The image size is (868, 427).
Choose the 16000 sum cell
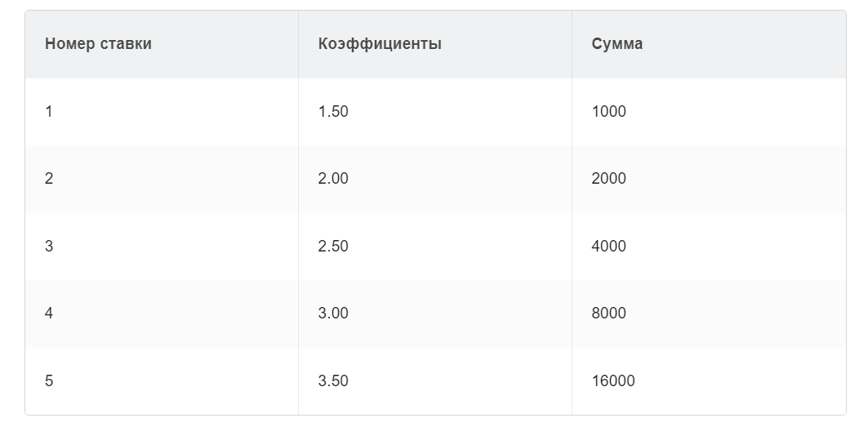coord(613,380)
